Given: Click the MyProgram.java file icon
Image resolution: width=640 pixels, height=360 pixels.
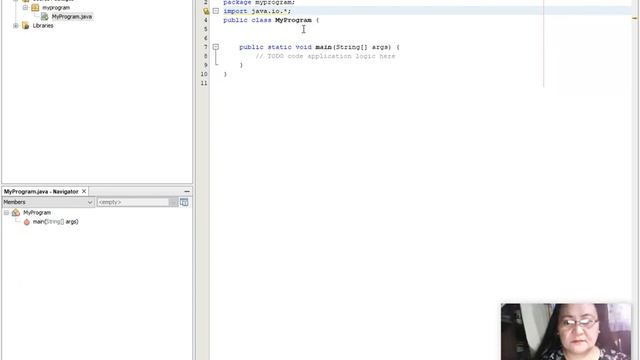Looking at the screenshot, I should (44, 17).
